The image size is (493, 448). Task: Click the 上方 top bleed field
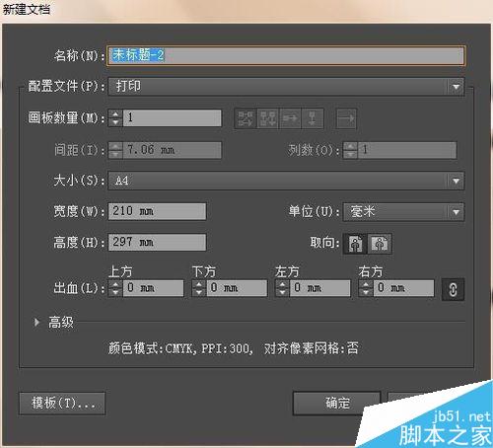(153, 288)
